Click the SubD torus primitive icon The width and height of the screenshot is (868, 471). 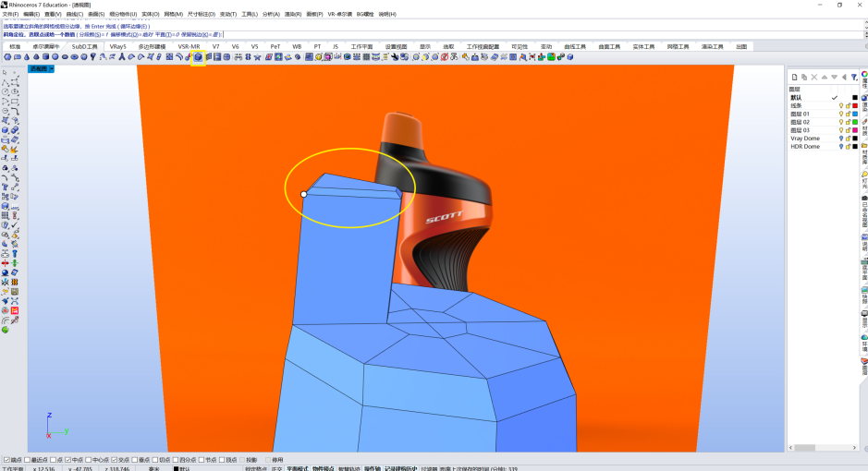(74, 57)
